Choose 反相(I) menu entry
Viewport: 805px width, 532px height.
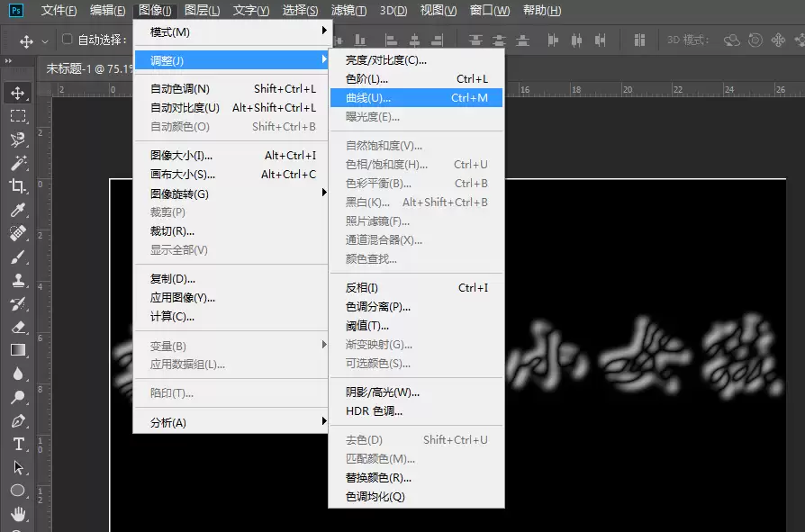coord(416,288)
